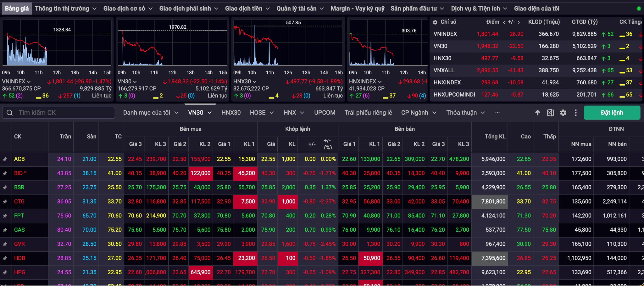This screenshot has width=644, height=286.
Task: Toggle the +/- column right arrow
Action: (x=519, y=22)
